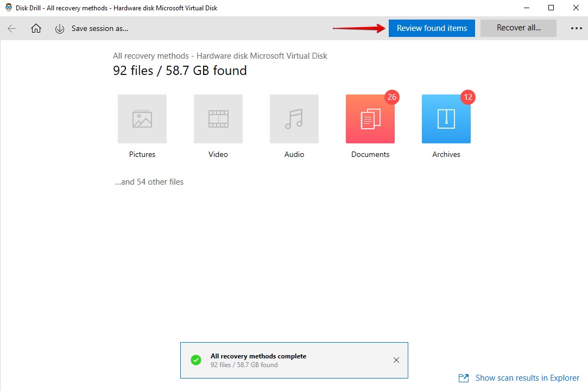Click the Disk Drill title bar app icon

pyautogui.click(x=9, y=8)
